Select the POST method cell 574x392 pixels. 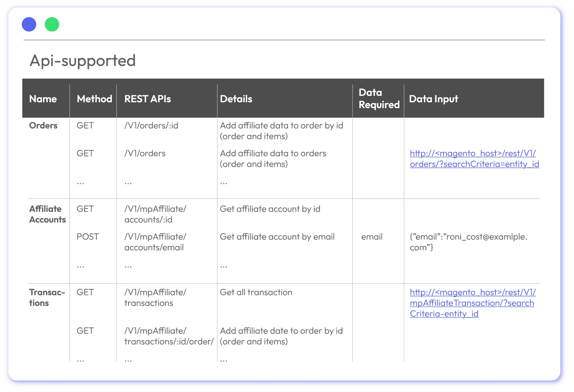[88, 237]
